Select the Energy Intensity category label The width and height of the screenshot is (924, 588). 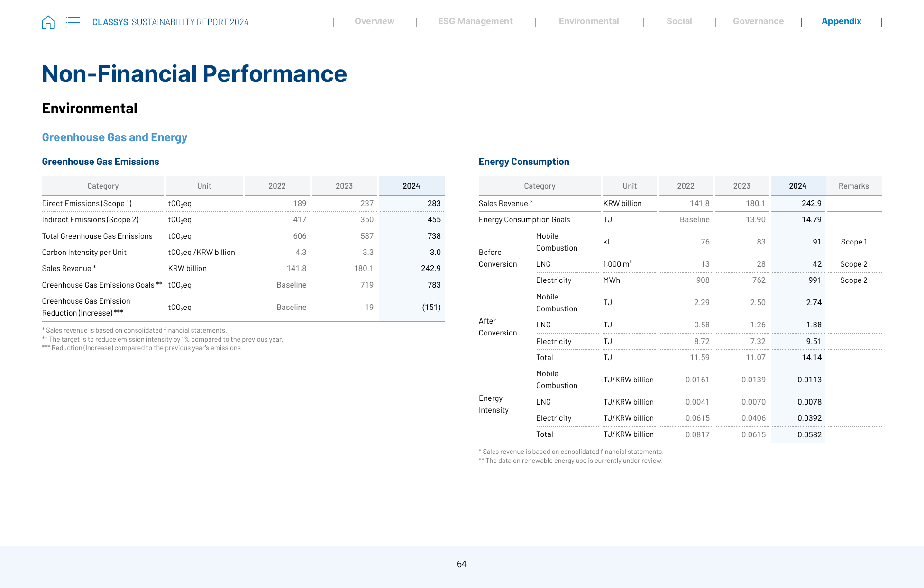coord(494,404)
